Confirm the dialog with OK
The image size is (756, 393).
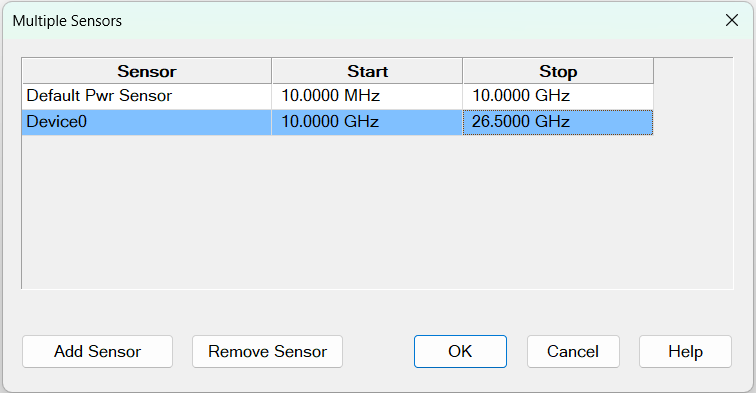[x=460, y=352]
